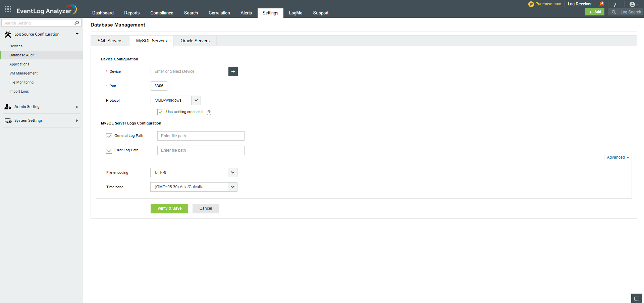Click the plus icon beside Device field
Image resolution: width=644 pixels, height=303 pixels.
(x=233, y=71)
